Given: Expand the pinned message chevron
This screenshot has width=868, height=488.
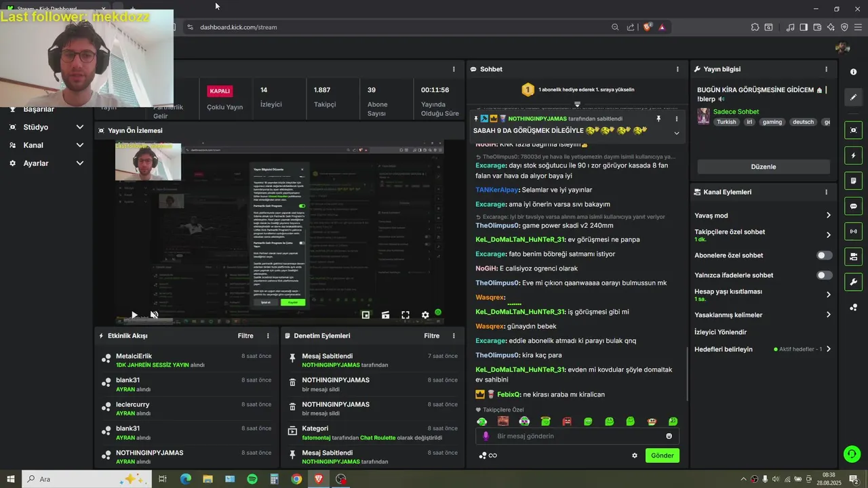Looking at the screenshot, I should 676,133.
